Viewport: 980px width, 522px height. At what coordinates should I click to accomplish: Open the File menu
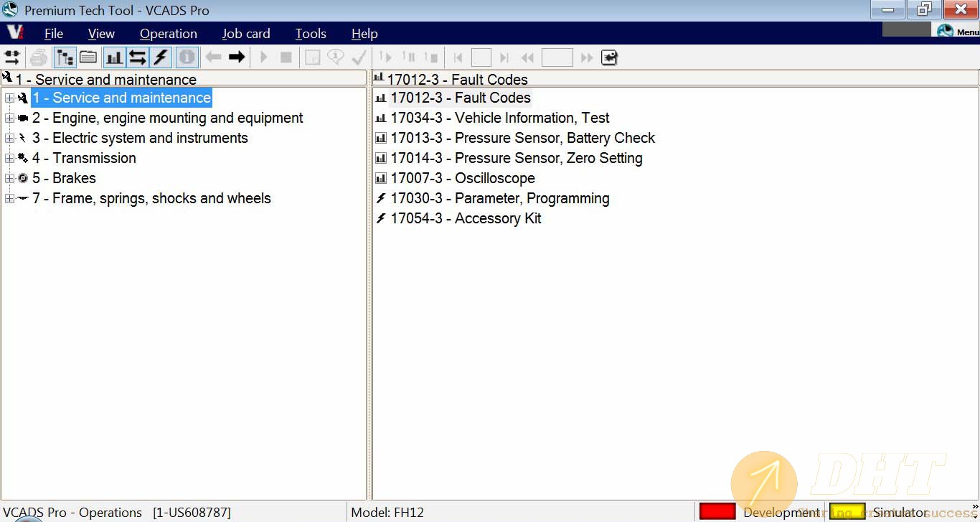pyautogui.click(x=54, y=34)
